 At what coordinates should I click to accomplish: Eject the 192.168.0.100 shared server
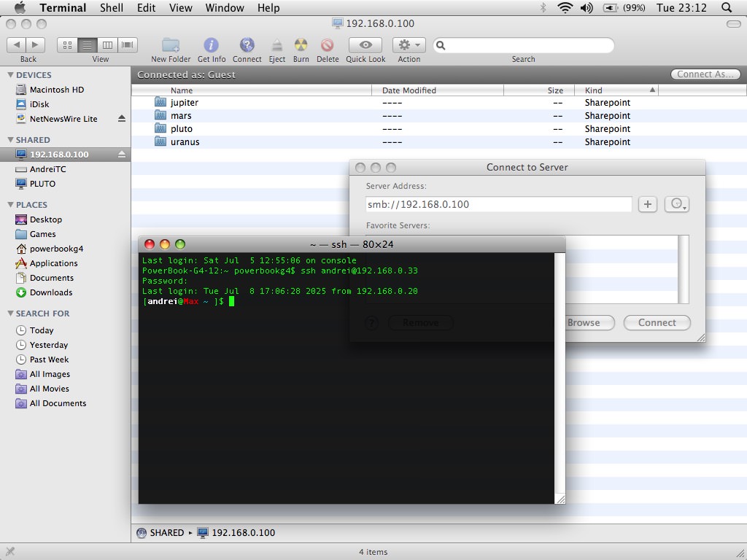[122, 155]
